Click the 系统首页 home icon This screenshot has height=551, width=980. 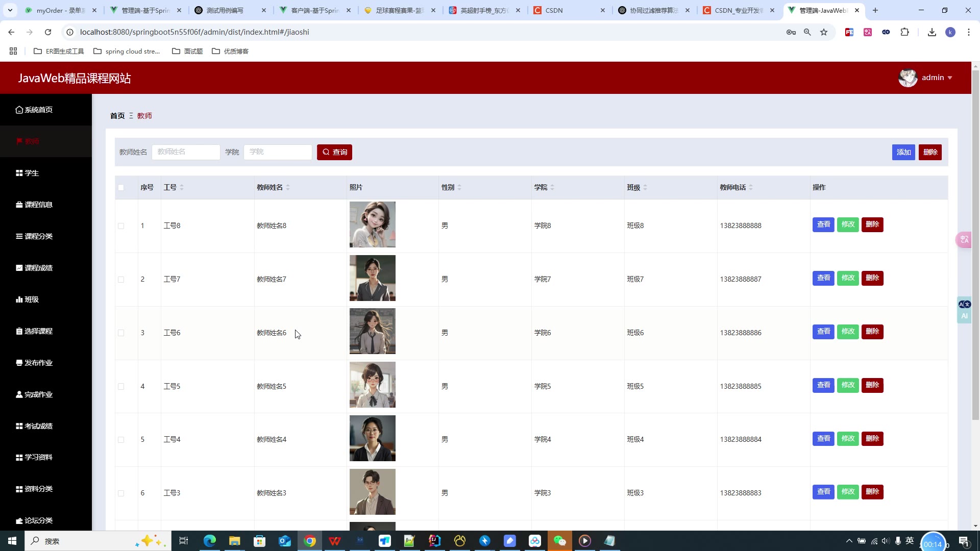click(x=19, y=110)
